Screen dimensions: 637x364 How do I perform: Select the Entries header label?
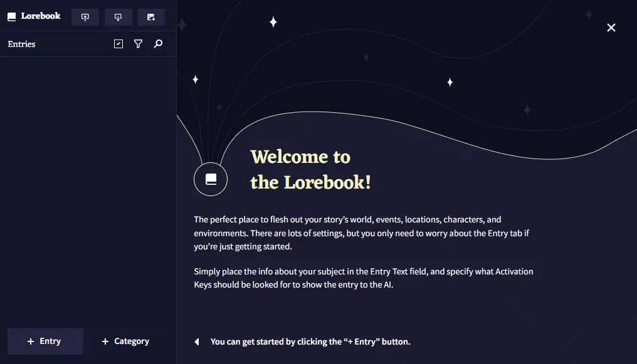pos(21,44)
